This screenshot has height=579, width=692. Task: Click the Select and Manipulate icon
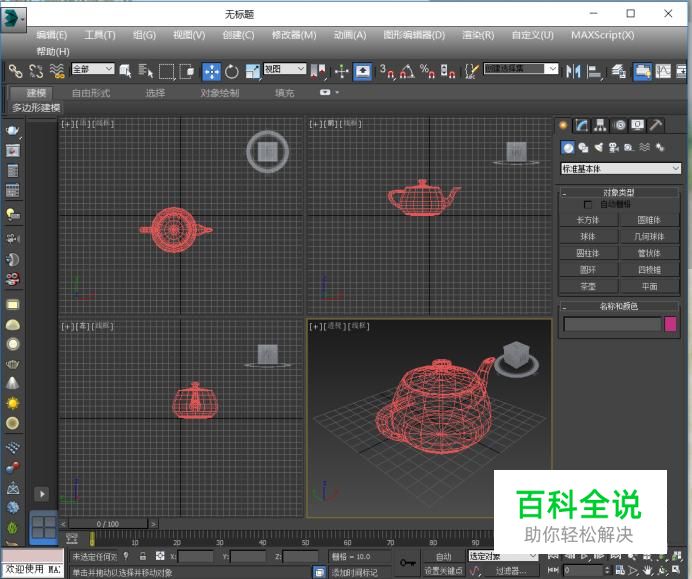(342, 71)
